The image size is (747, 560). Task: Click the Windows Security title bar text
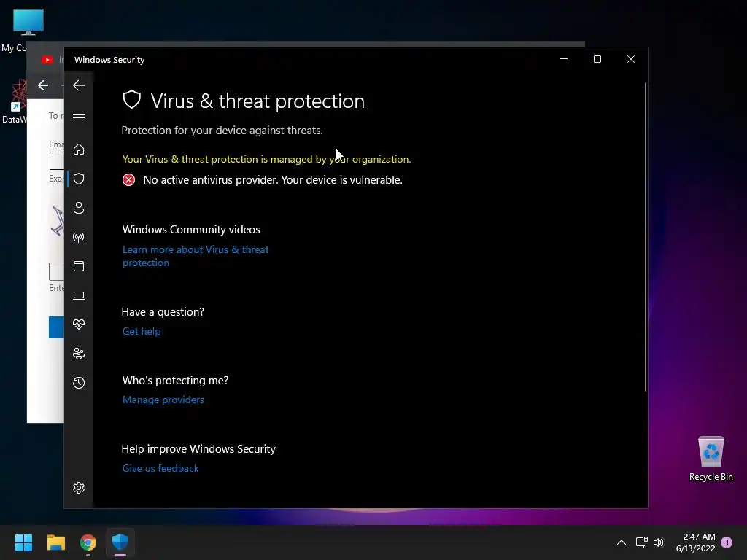click(x=109, y=60)
